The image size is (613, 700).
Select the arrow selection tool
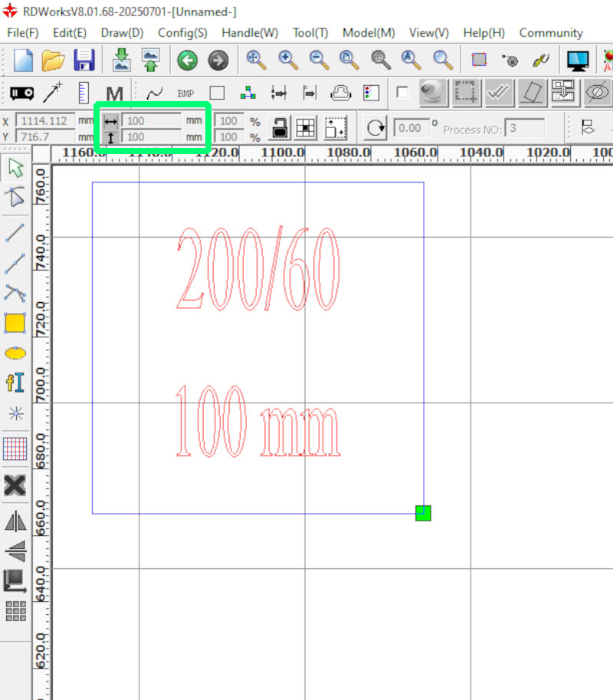pyautogui.click(x=16, y=166)
